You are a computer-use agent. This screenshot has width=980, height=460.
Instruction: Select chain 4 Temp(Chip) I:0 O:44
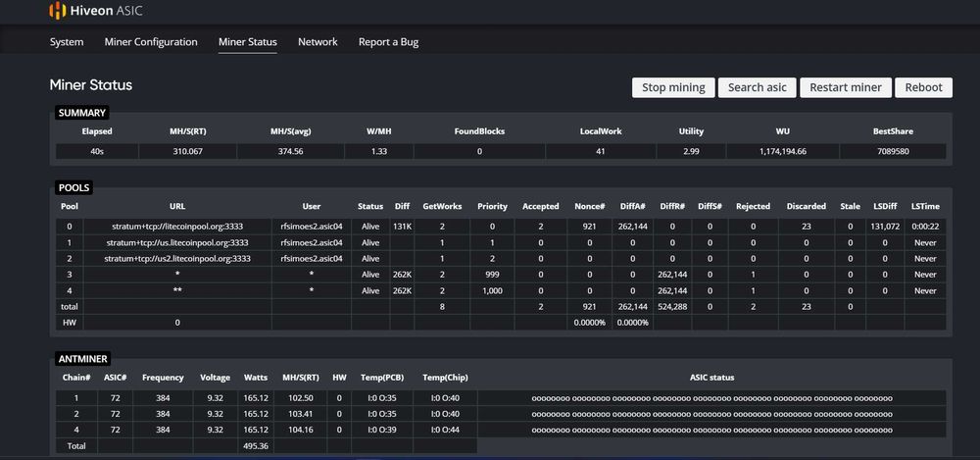click(x=445, y=431)
